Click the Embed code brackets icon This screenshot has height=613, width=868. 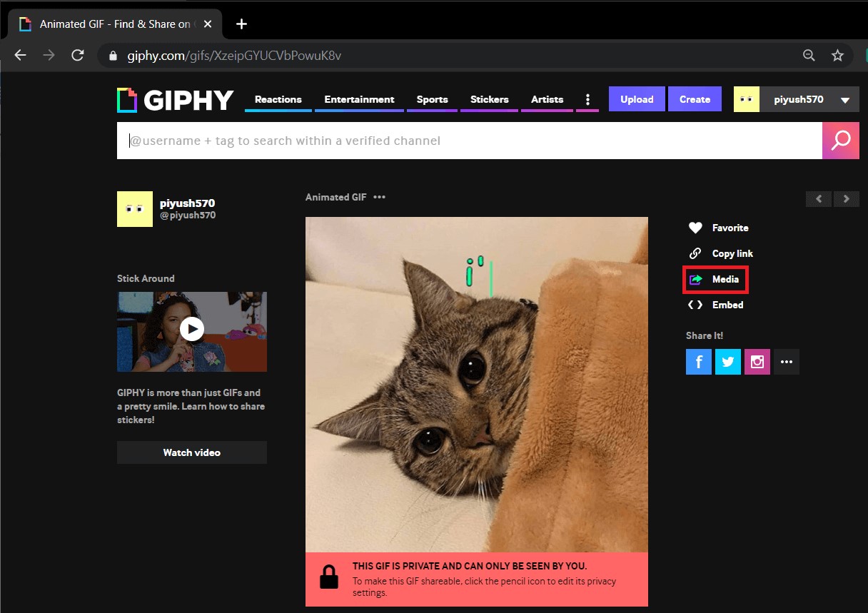coord(695,305)
